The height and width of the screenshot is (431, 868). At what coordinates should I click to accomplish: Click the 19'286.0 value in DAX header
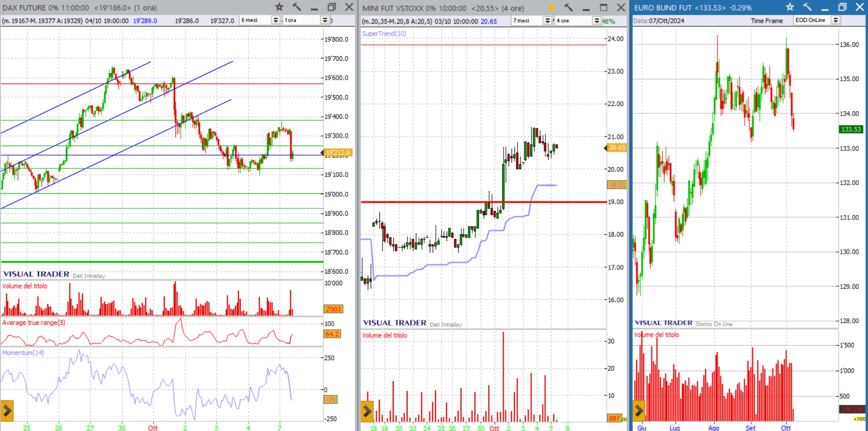187,20
